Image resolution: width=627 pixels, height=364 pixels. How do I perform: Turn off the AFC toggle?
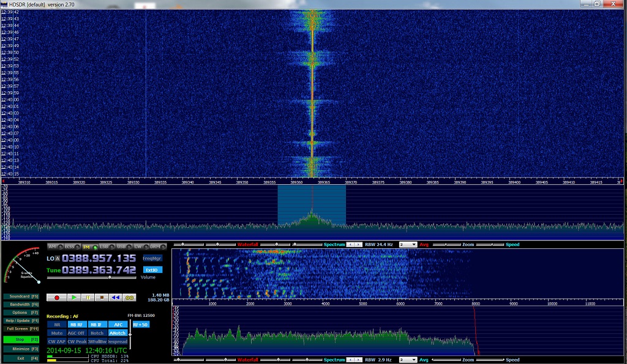point(118,325)
